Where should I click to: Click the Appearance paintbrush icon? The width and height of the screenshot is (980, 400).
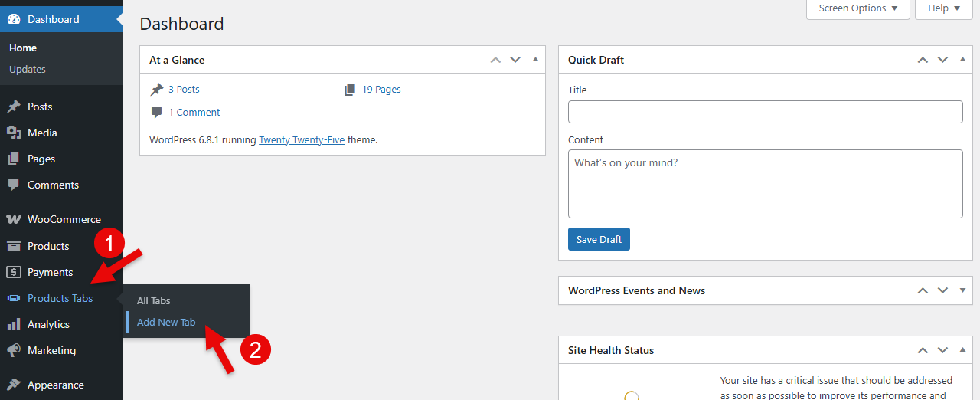(x=14, y=385)
